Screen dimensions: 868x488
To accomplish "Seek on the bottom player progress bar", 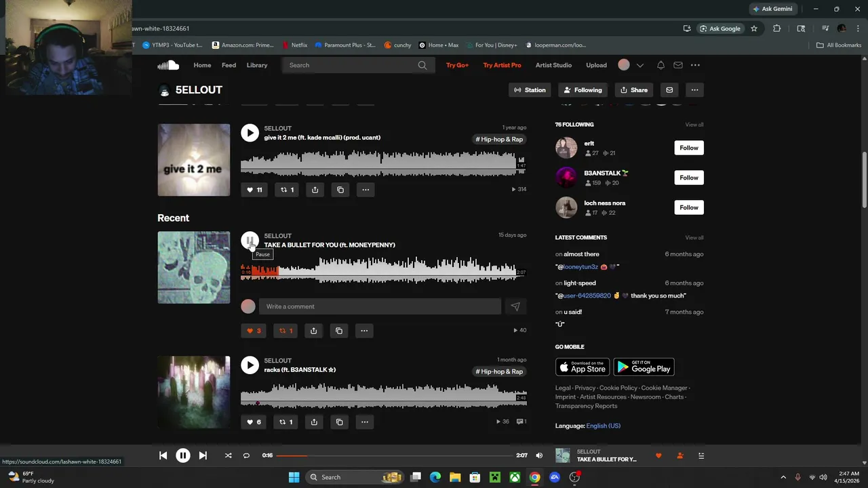I will [x=394, y=455].
